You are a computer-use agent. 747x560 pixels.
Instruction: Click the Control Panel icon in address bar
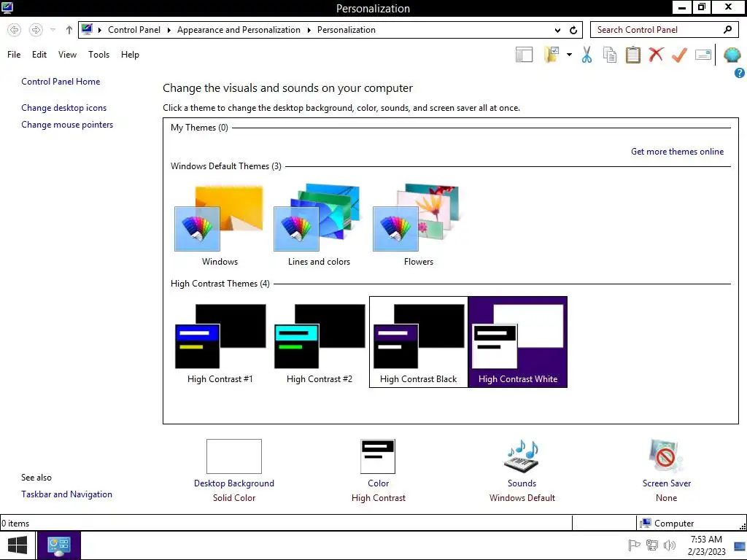pos(87,29)
